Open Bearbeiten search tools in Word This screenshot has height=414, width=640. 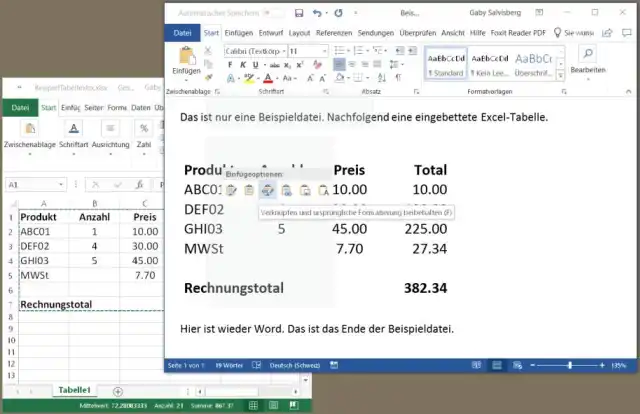(587, 58)
